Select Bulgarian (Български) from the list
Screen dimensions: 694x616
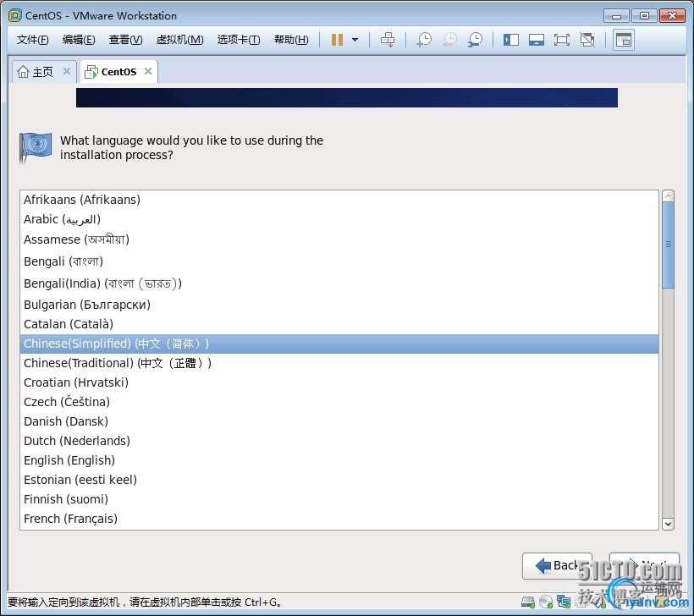339,305
